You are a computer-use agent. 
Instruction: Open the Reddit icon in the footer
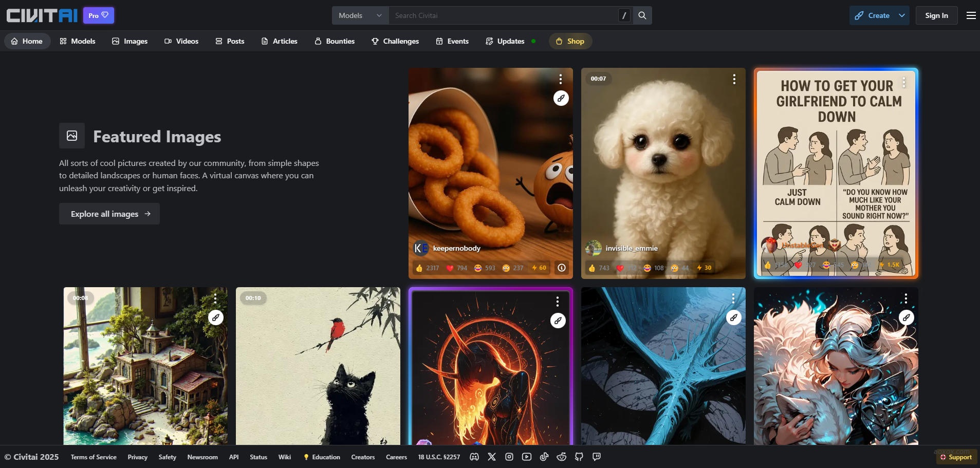point(562,457)
